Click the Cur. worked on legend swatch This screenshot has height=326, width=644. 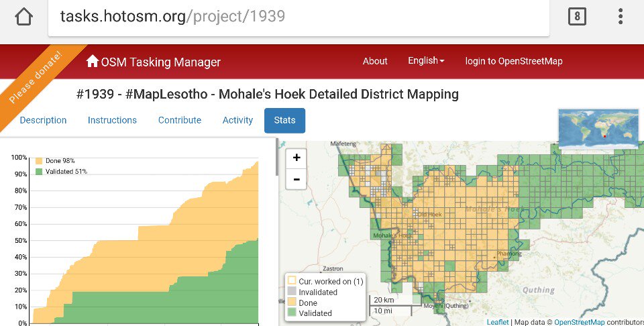(292, 281)
